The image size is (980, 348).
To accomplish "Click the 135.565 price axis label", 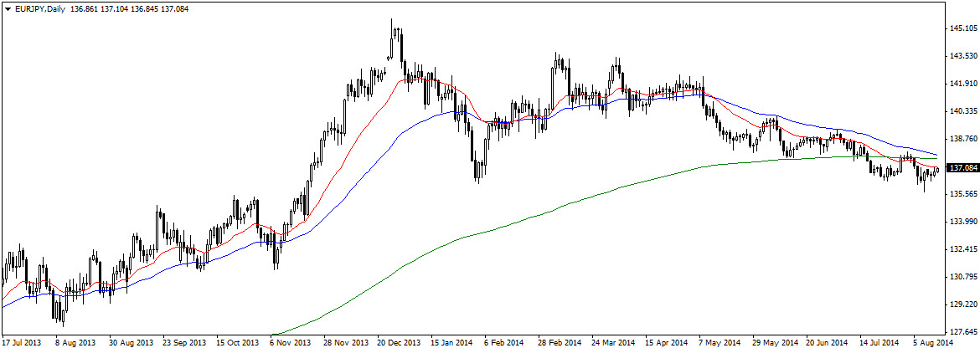I will pyautogui.click(x=963, y=193).
